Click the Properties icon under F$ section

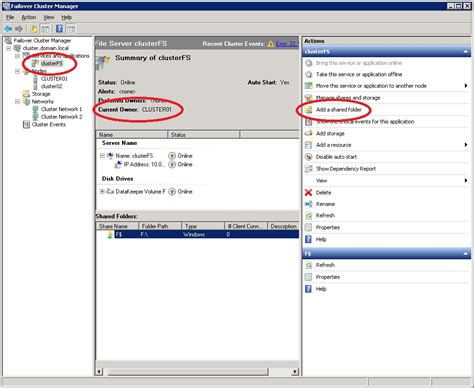309,277
